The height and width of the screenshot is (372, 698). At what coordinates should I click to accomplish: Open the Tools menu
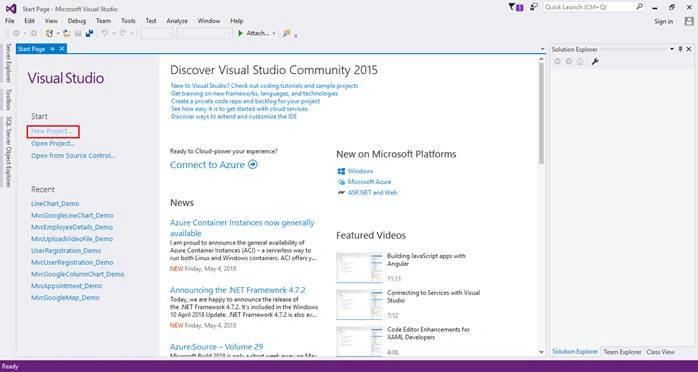point(128,21)
